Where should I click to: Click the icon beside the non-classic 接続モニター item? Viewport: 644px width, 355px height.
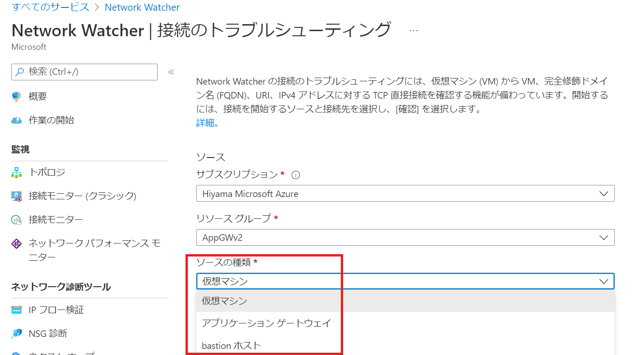click(x=16, y=220)
